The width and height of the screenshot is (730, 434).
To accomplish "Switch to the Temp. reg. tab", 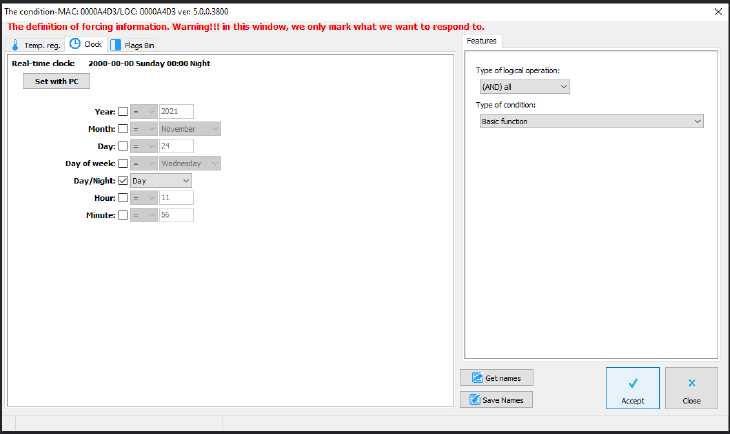I will tap(36, 45).
